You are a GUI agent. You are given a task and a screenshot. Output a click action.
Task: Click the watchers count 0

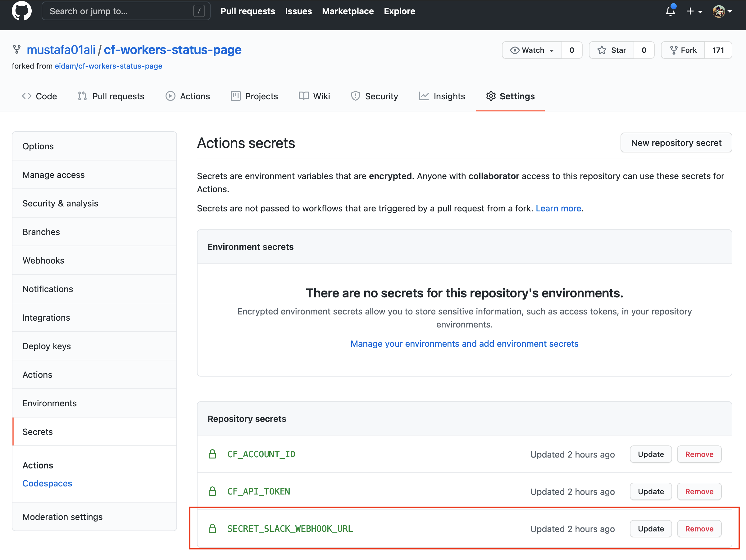click(x=572, y=50)
